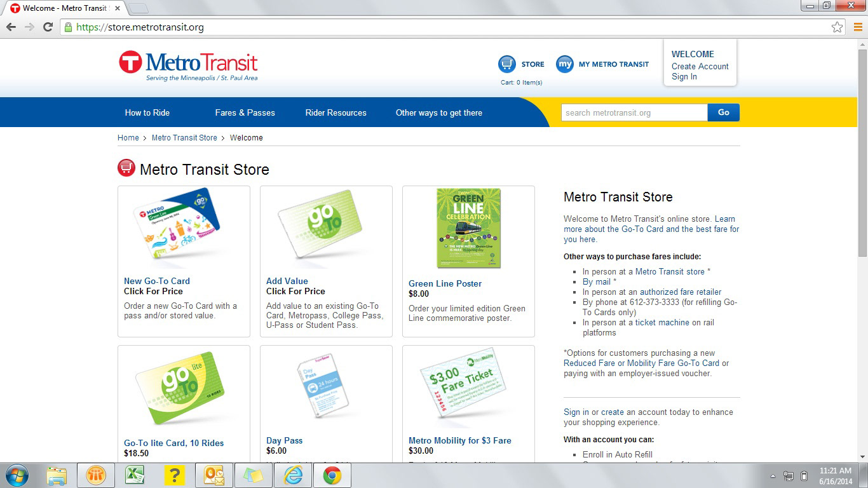Click the browser forward arrow
Screen dimensions: 868x488
tap(29, 27)
